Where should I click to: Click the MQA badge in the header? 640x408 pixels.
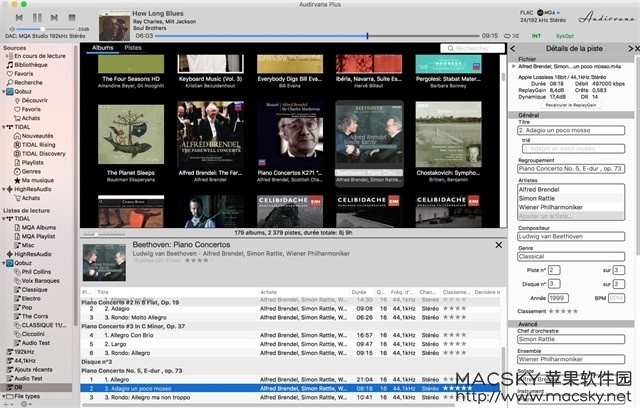click(x=548, y=13)
